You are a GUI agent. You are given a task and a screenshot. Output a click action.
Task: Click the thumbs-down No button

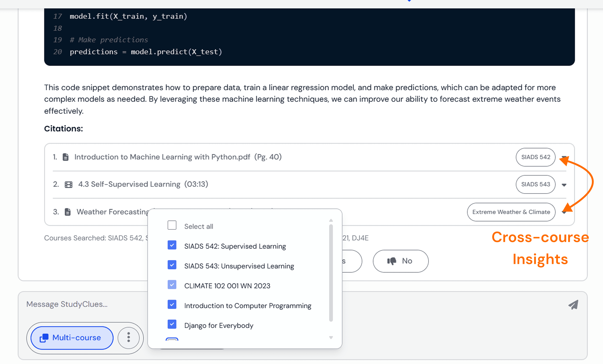(400, 261)
